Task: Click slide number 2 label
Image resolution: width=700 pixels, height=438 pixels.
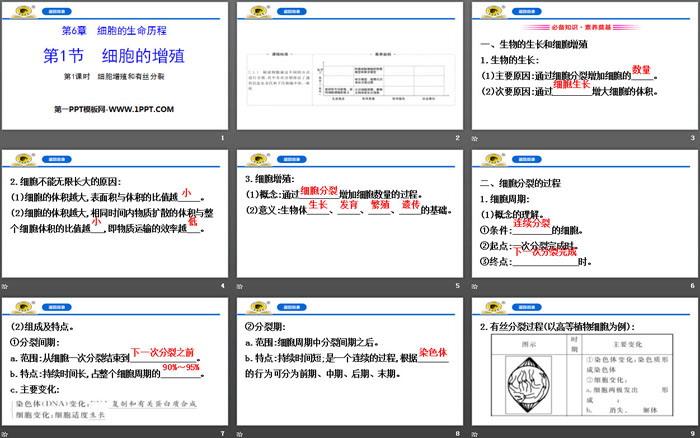Action: pos(457,138)
